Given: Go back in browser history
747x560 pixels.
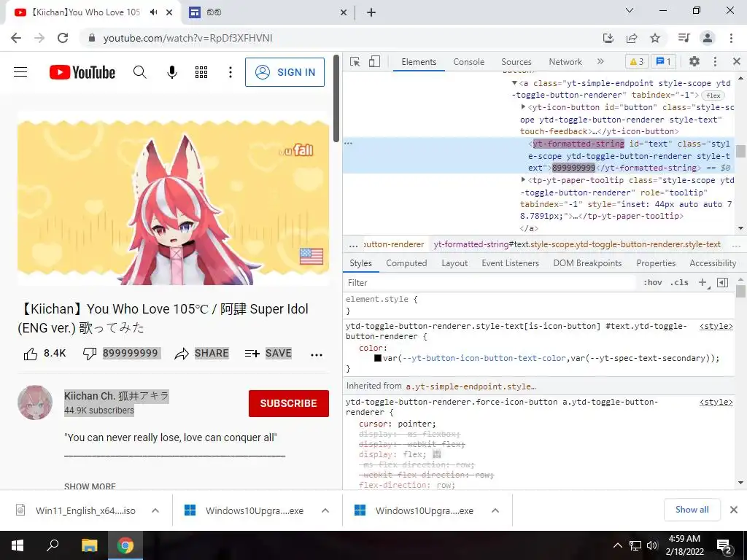Looking at the screenshot, I should [16, 38].
